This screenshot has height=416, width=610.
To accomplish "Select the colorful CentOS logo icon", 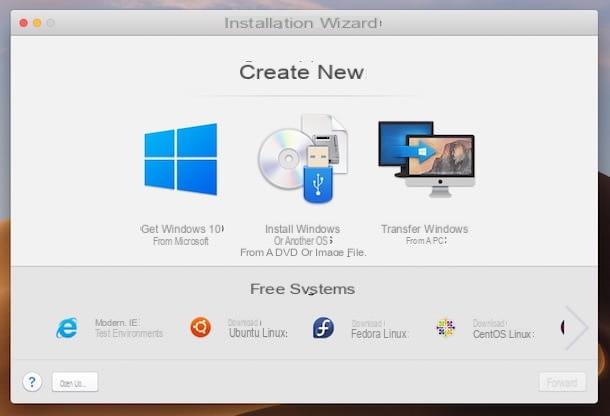I will (x=445, y=328).
